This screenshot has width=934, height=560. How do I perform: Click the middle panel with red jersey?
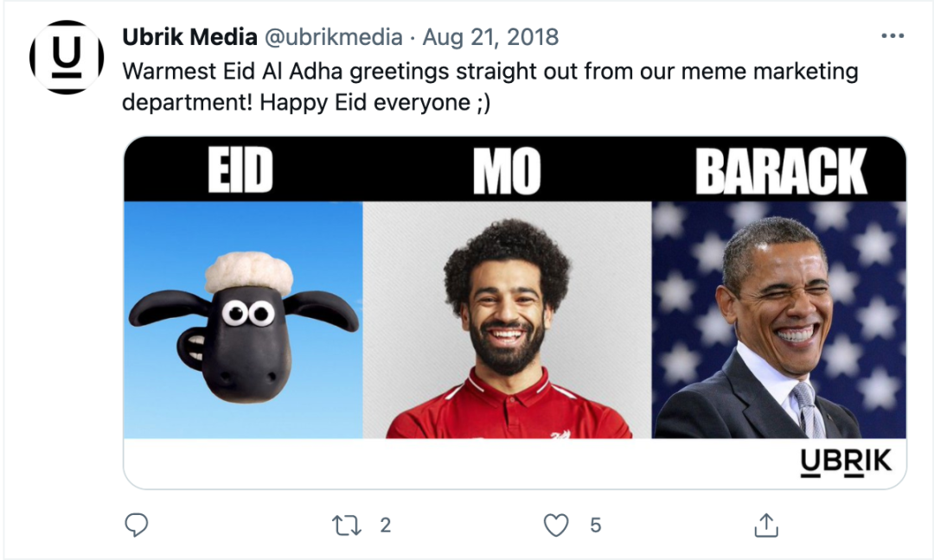coord(507,320)
